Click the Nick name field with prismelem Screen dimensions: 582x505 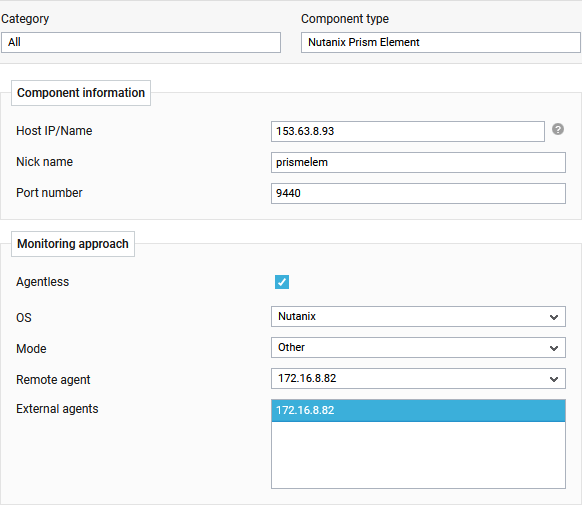point(418,163)
